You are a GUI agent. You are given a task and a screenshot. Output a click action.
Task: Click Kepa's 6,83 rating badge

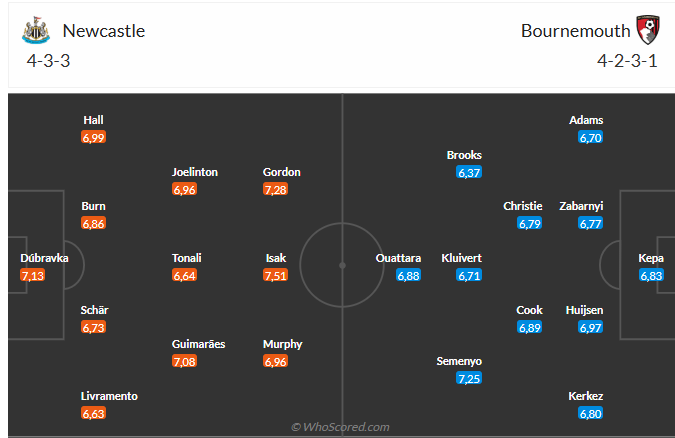(651, 275)
